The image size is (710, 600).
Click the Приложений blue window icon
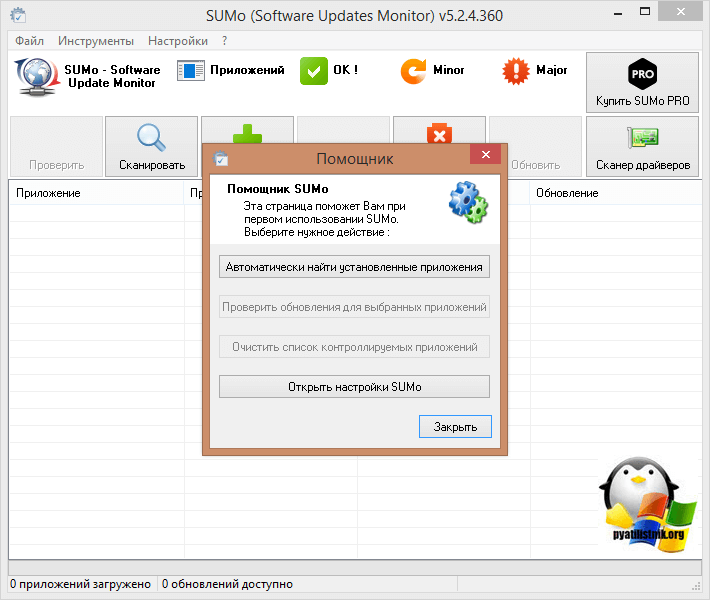(x=191, y=71)
